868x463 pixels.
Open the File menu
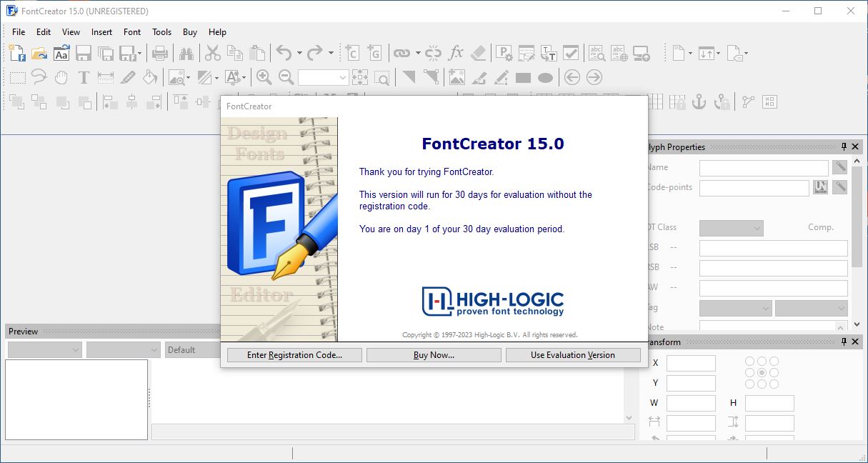click(19, 32)
